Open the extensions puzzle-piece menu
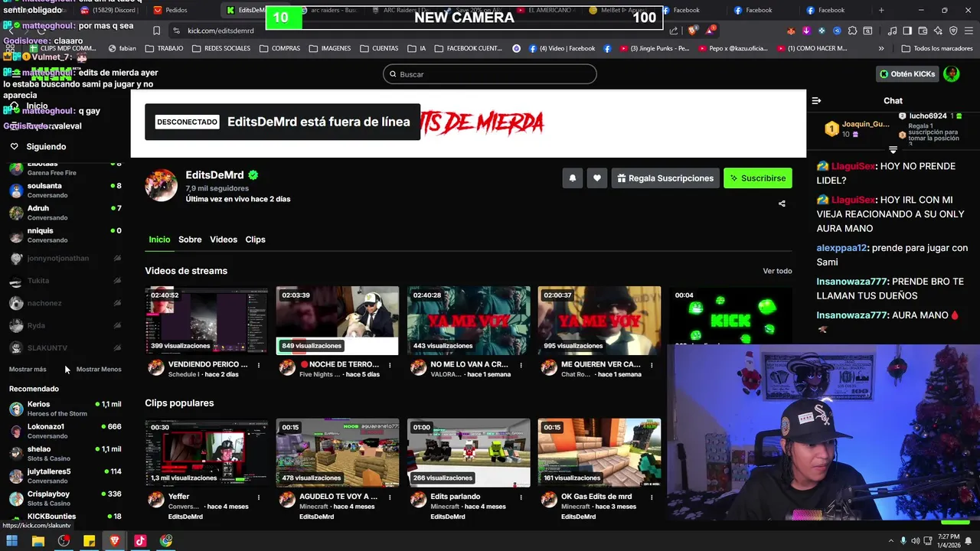Image resolution: width=980 pixels, height=551 pixels. pyautogui.click(x=852, y=31)
